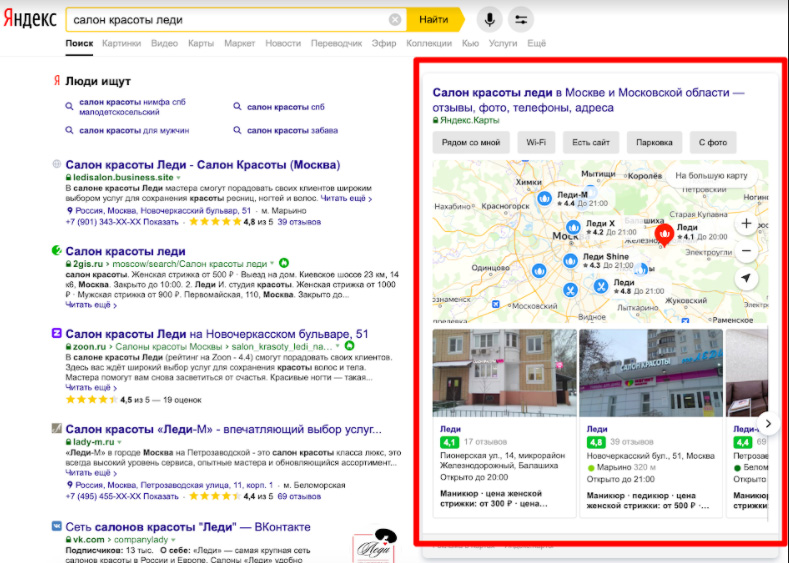Click the Найти search button

coord(434,20)
